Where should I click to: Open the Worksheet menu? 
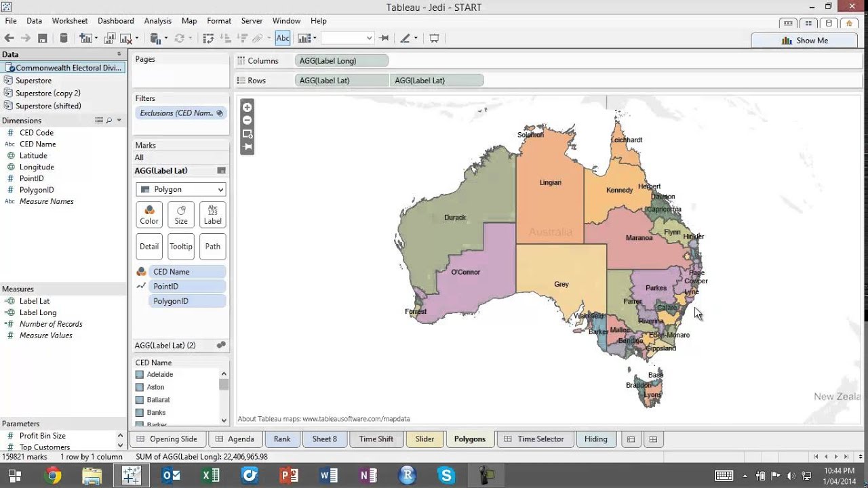point(70,21)
